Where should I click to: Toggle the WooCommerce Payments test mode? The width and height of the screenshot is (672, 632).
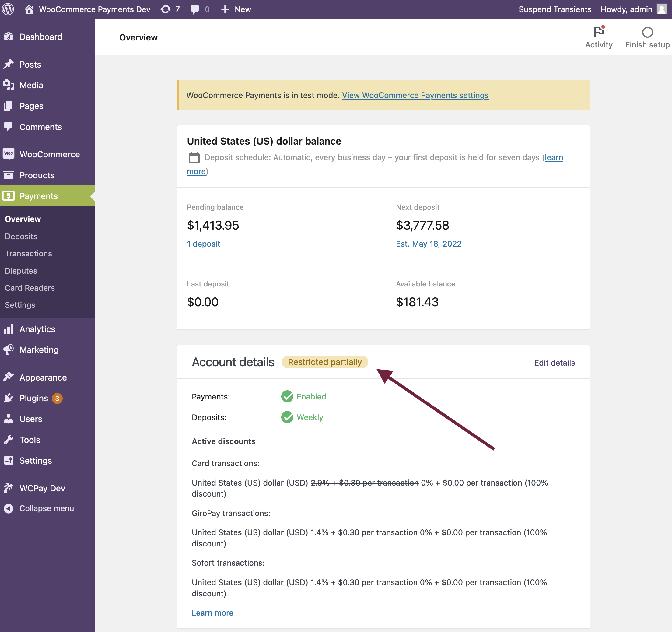coord(415,95)
